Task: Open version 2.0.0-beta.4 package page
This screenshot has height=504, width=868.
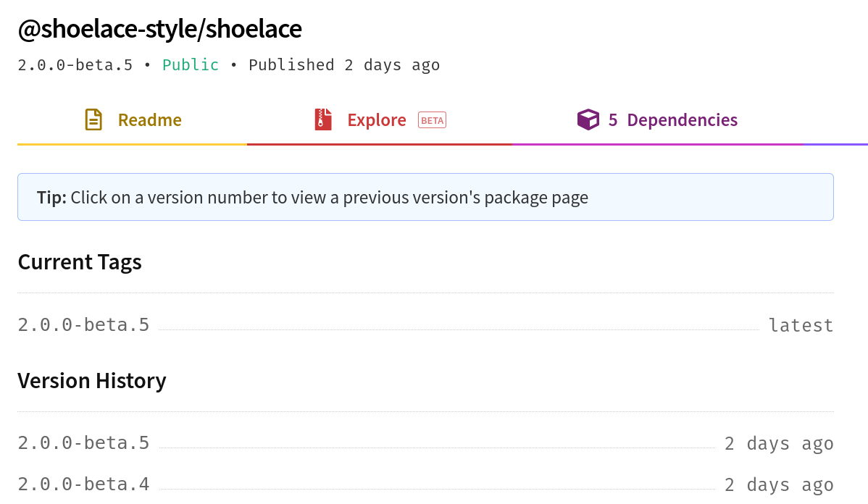Action: pyautogui.click(x=83, y=484)
